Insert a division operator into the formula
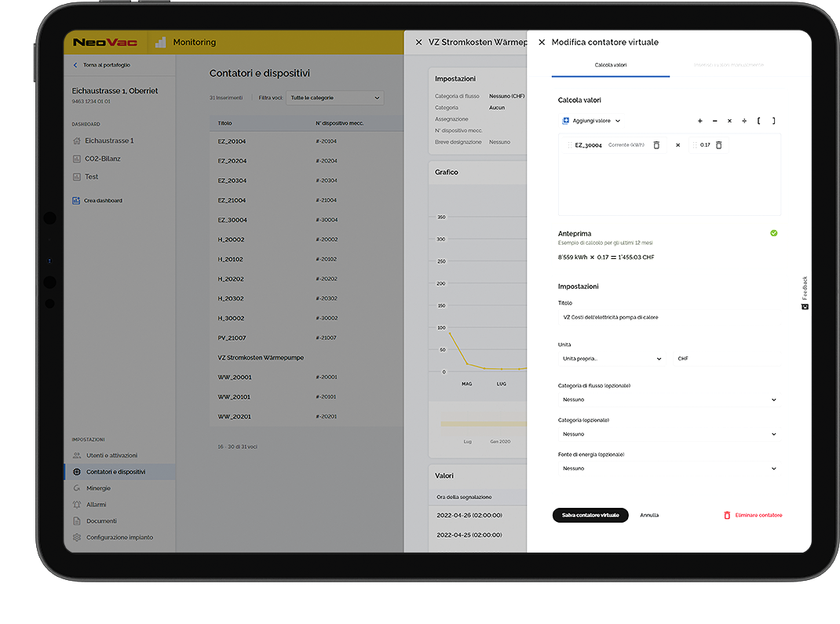840x624 pixels. [744, 121]
